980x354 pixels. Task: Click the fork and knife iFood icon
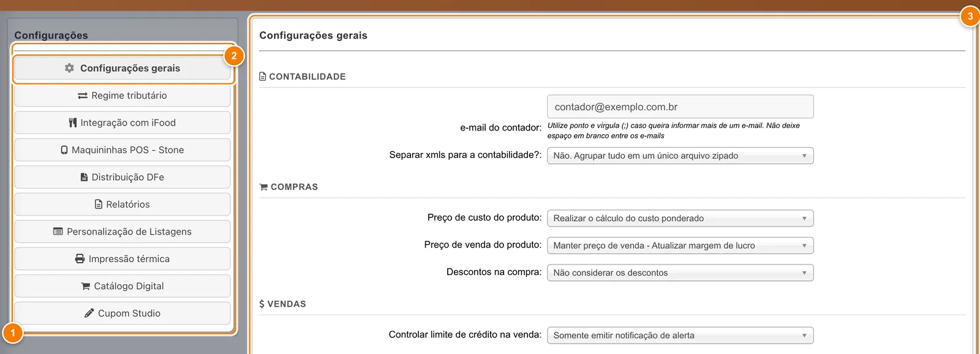point(73,122)
